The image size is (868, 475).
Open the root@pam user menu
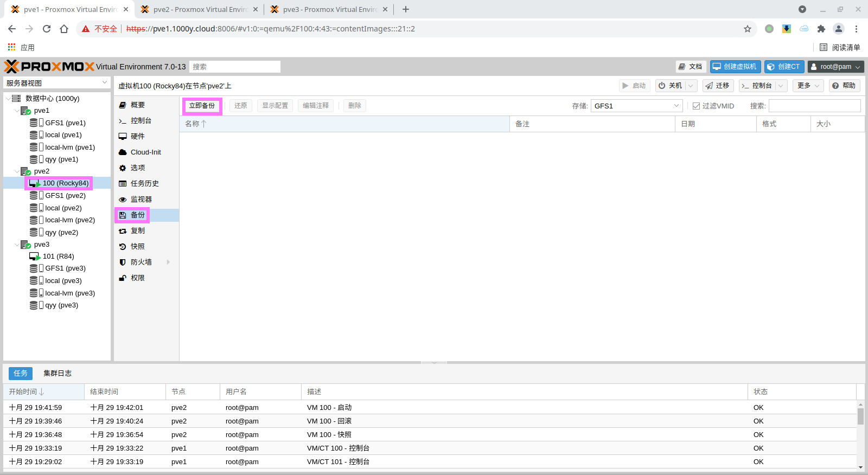(835, 67)
